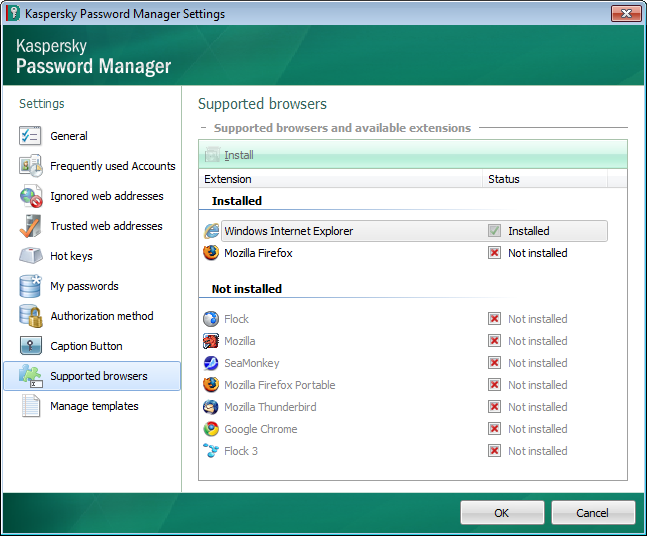Click the Supported browsers puzzle icon

tap(31, 376)
